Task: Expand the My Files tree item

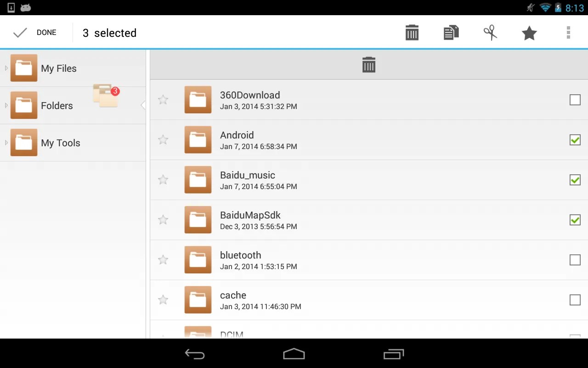Action: coord(6,68)
